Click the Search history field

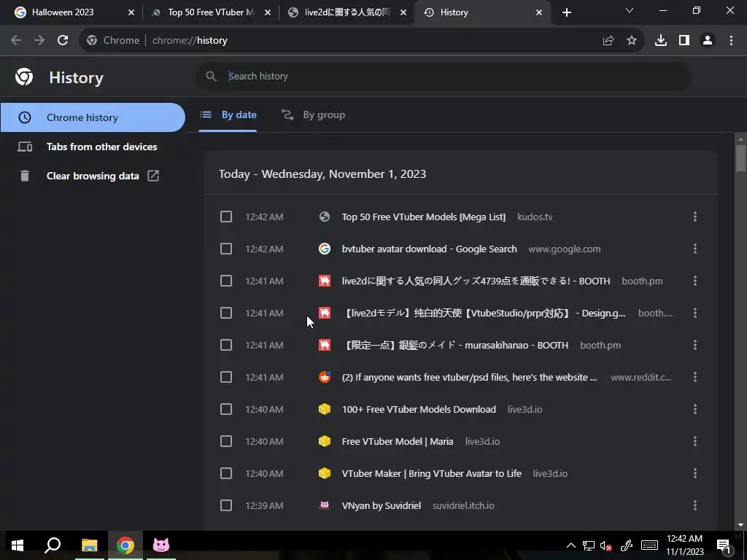click(443, 76)
